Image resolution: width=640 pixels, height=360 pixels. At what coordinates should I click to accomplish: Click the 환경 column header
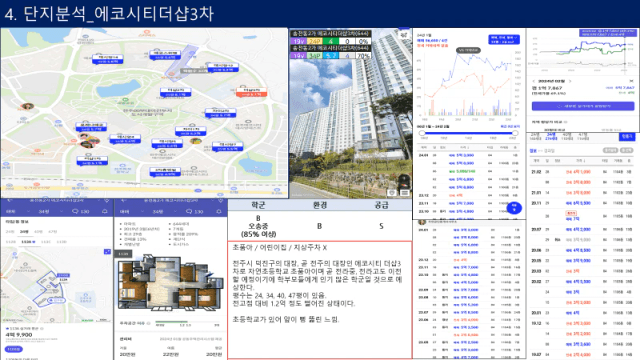(320, 205)
